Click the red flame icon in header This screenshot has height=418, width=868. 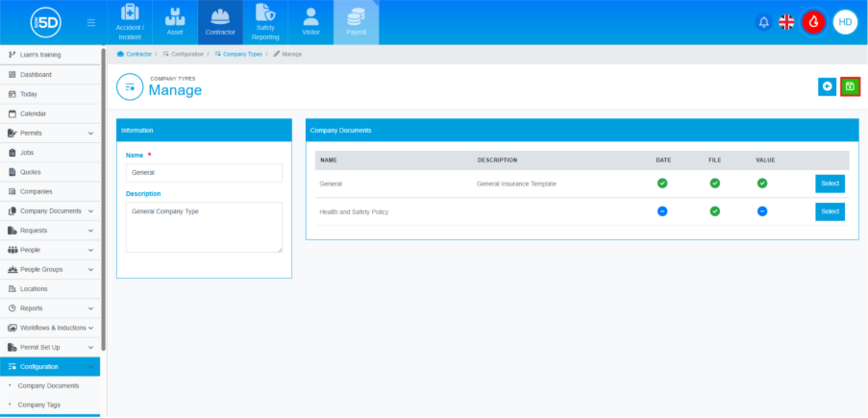click(814, 22)
